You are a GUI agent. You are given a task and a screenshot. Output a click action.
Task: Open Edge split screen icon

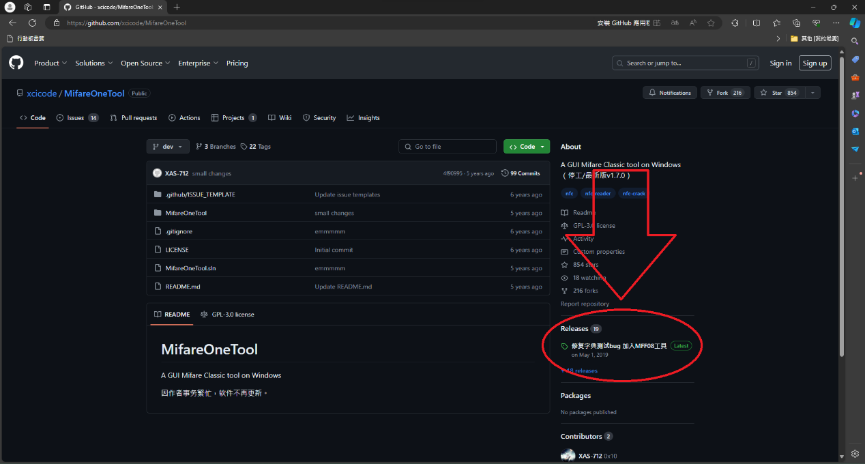(x=756, y=23)
